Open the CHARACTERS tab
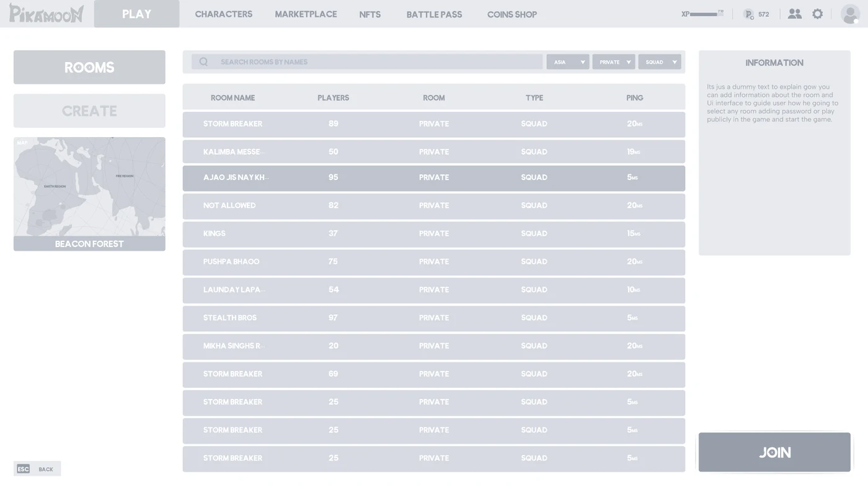 [224, 14]
